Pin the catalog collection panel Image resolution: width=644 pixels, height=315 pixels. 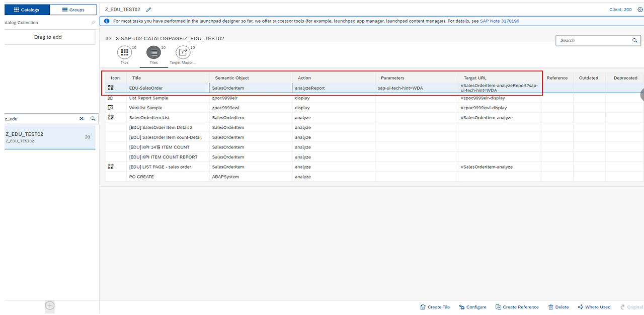[93, 23]
